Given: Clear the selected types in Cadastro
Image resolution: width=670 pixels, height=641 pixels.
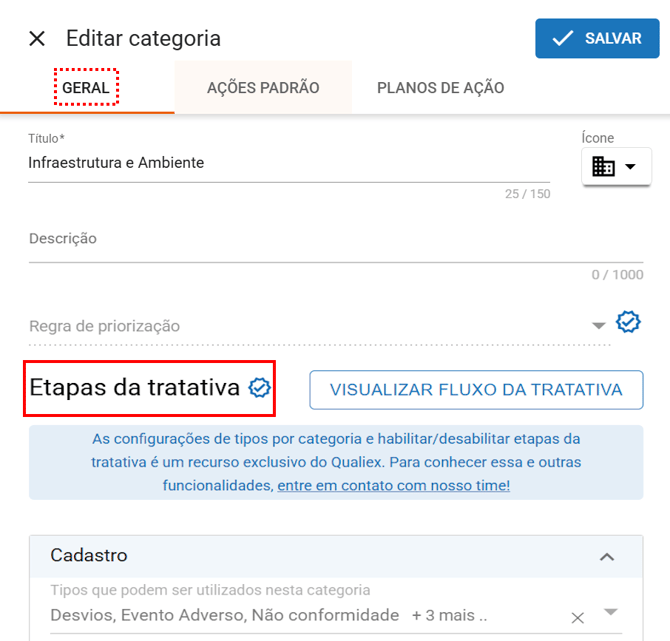Looking at the screenshot, I should click(x=577, y=618).
